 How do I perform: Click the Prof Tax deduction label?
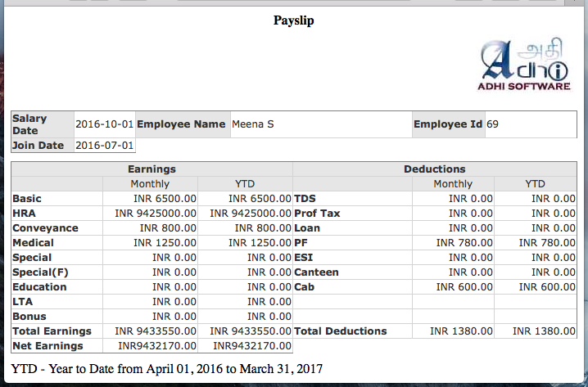point(317,214)
